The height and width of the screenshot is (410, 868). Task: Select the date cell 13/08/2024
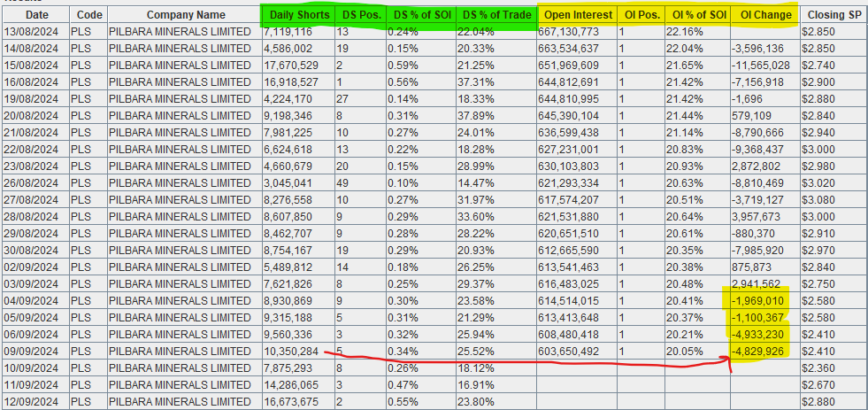coord(32,32)
